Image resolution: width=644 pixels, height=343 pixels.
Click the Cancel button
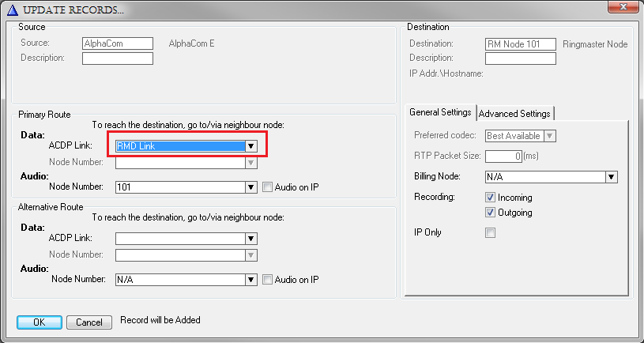89,322
